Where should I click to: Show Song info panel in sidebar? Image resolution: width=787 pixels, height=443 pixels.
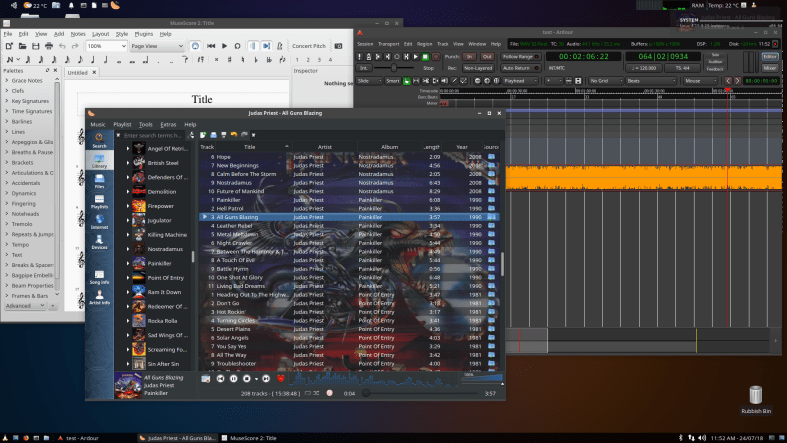coord(99,279)
